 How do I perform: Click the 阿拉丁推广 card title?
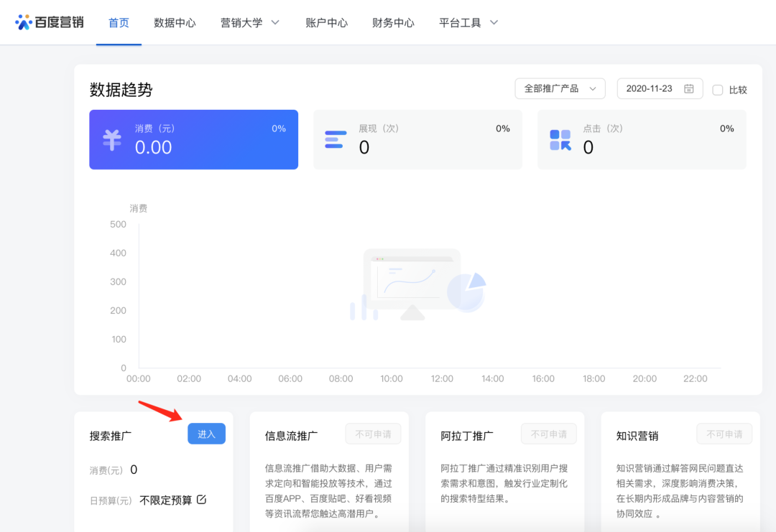[467, 436]
